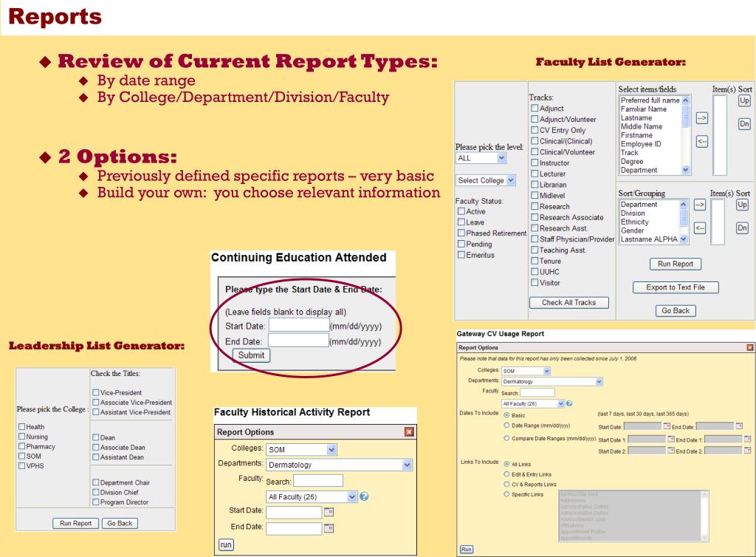Check the Emeritus faculty status box
Screen dimensions: 756x557
[461, 255]
